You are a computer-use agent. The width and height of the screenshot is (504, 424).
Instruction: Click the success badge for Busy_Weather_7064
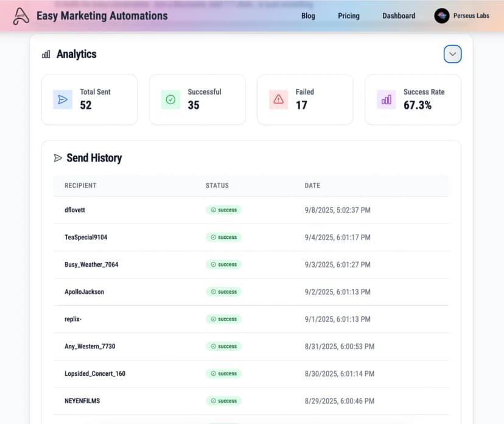coord(224,264)
